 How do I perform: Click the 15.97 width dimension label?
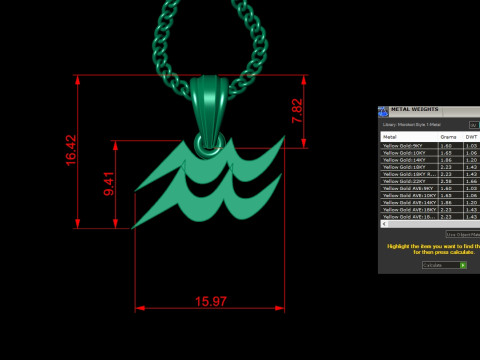coord(211,302)
